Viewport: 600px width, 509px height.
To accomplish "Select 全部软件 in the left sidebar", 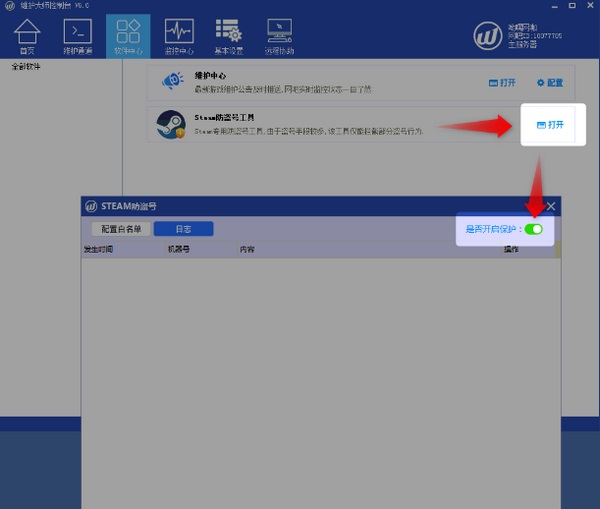I will coord(26,67).
